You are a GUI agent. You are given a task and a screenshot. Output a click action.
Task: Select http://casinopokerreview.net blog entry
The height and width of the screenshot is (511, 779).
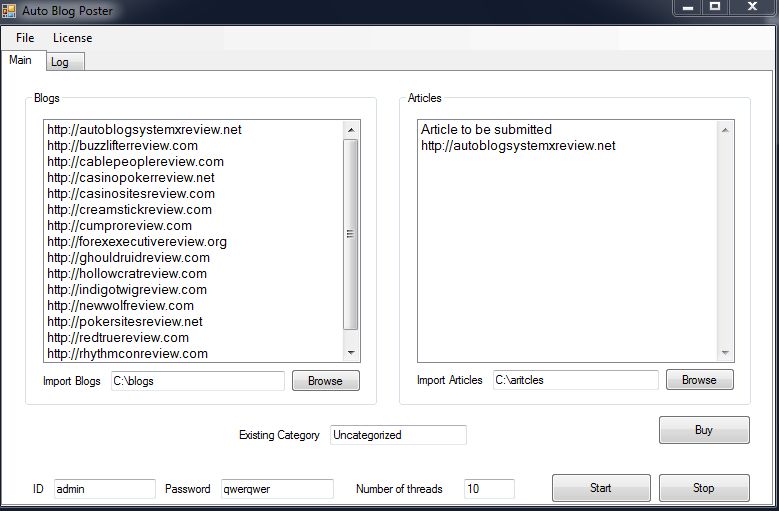coord(131,177)
